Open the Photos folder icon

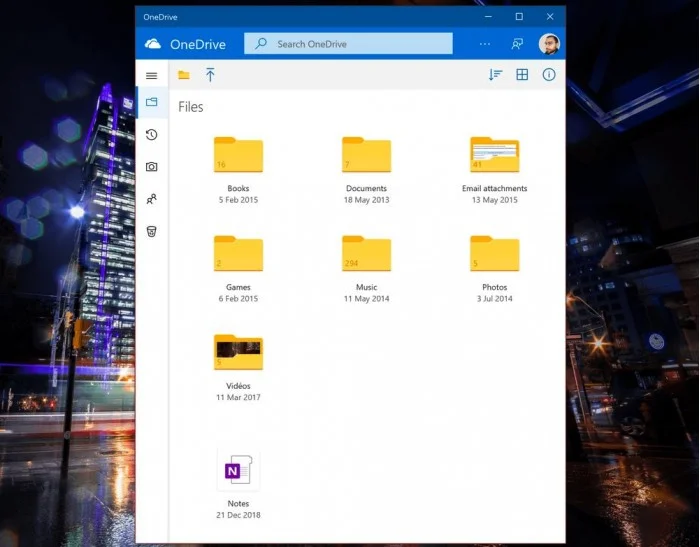click(495, 253)
